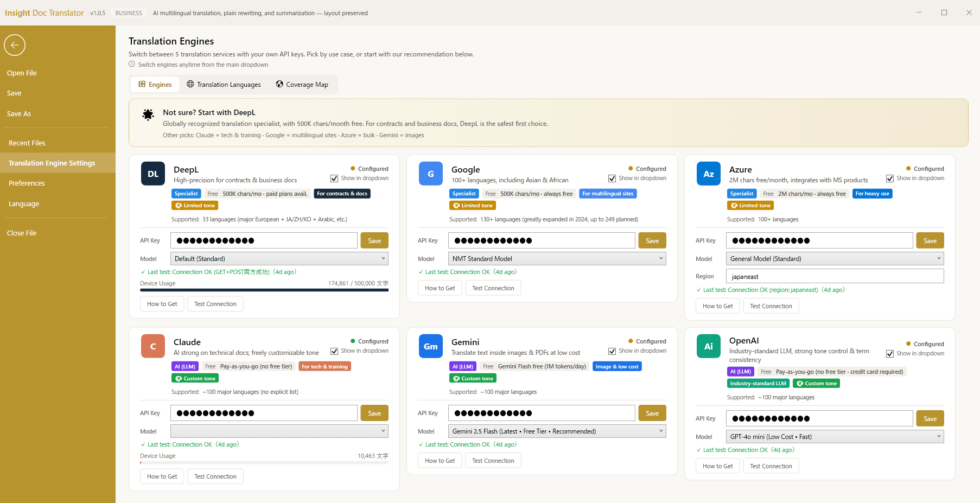Save the Azure API key
This screenshot has width=980, height=503.
point(930,240)
